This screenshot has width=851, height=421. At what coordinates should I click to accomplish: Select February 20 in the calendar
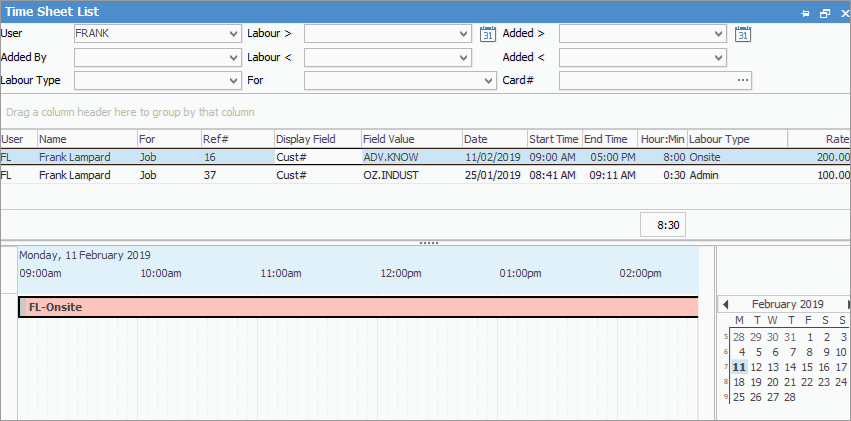click(773, 382)
